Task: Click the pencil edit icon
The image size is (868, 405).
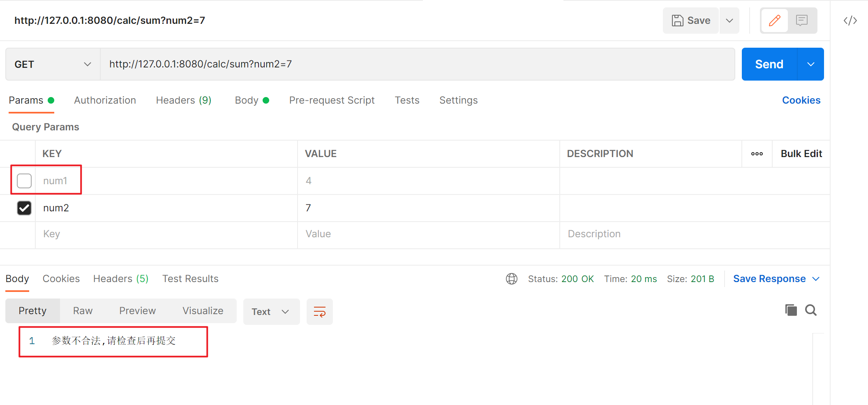Action: click(x=774, y=21)
